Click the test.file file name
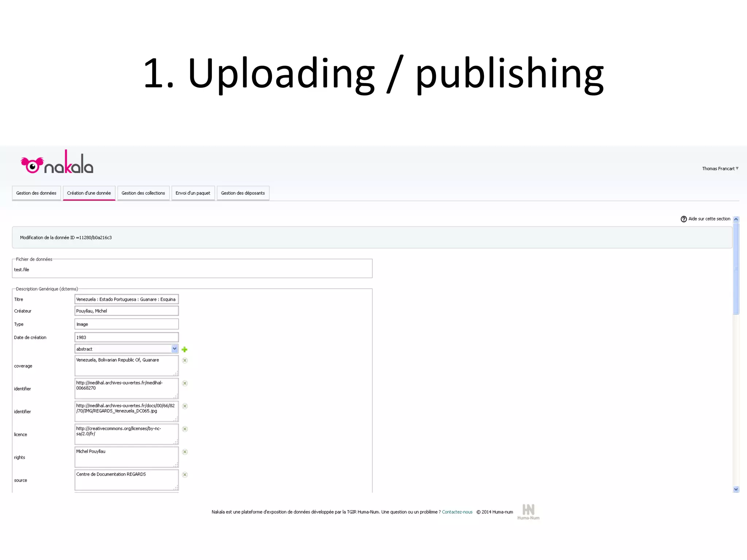Screen dimensions: 747x560 click(22, 270)
